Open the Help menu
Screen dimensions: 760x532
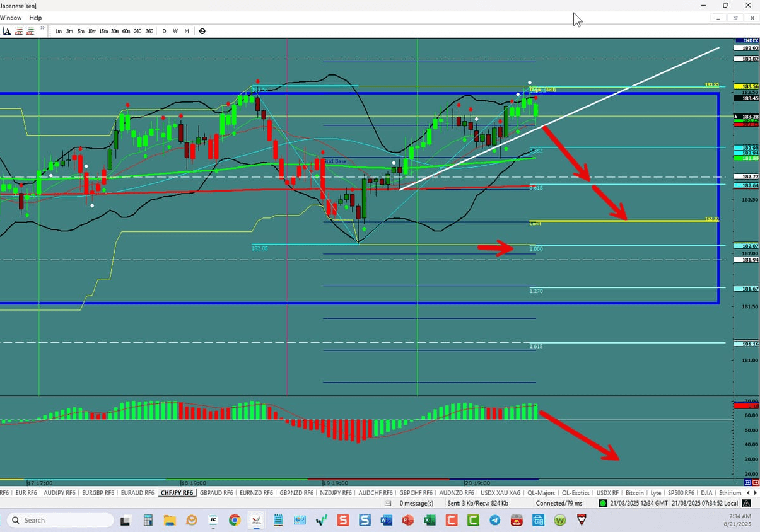pos(35,18)
